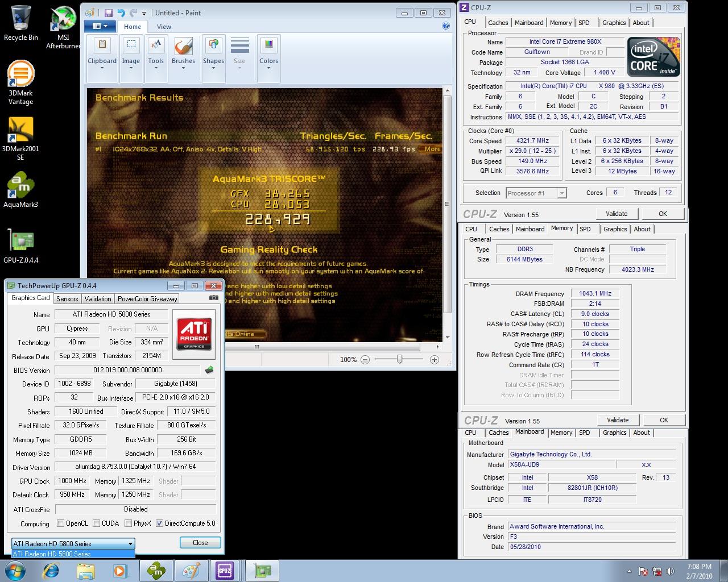Switch to the View tab in Paint

[164, 27]
